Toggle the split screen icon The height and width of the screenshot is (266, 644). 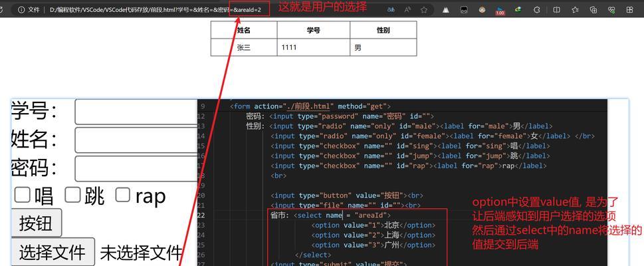pyautogui.click(x=556, y=9)
